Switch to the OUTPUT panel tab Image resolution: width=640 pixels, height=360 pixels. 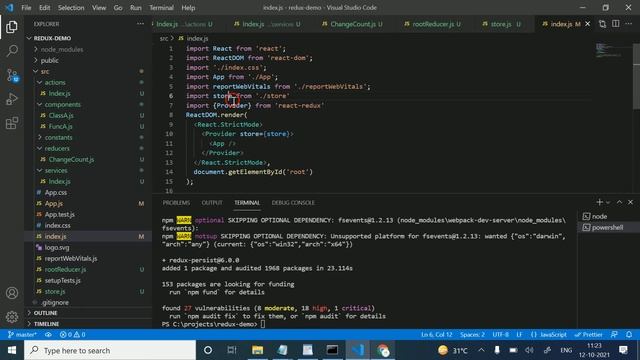tap(212, 202)
